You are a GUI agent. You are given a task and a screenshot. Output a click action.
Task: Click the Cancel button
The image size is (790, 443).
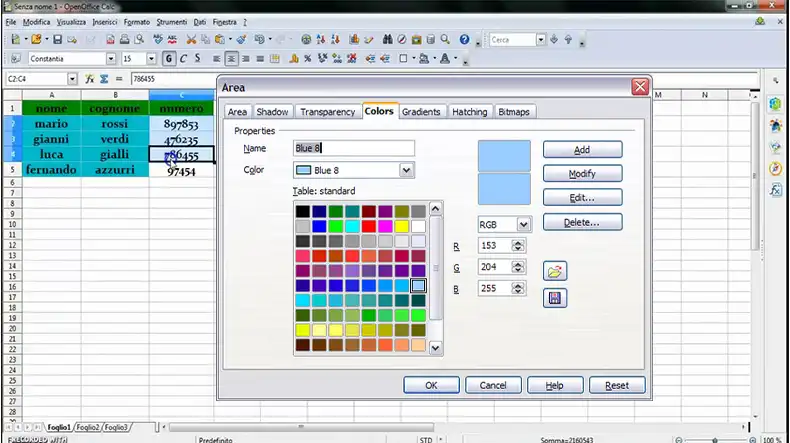(x=493, y=386)
